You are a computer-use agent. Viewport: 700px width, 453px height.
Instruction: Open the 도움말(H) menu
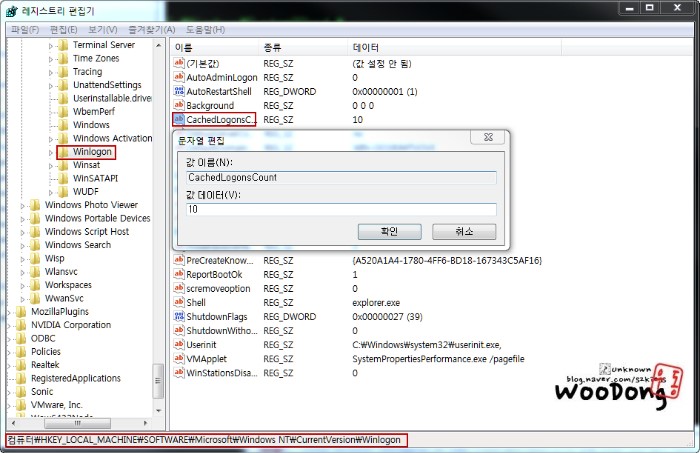[205, 29]
